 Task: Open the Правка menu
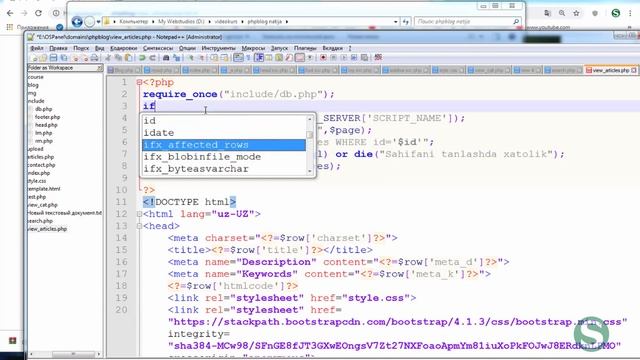[58, 48]
